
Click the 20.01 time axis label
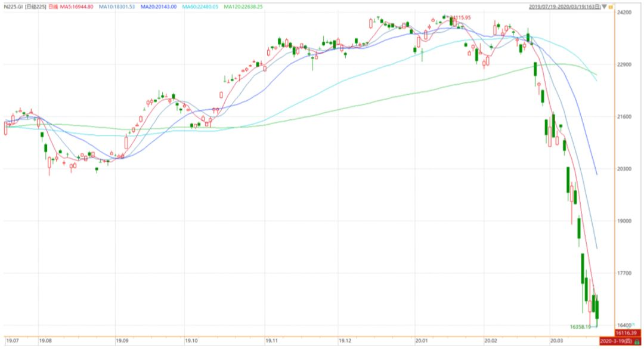click(422, 341)
